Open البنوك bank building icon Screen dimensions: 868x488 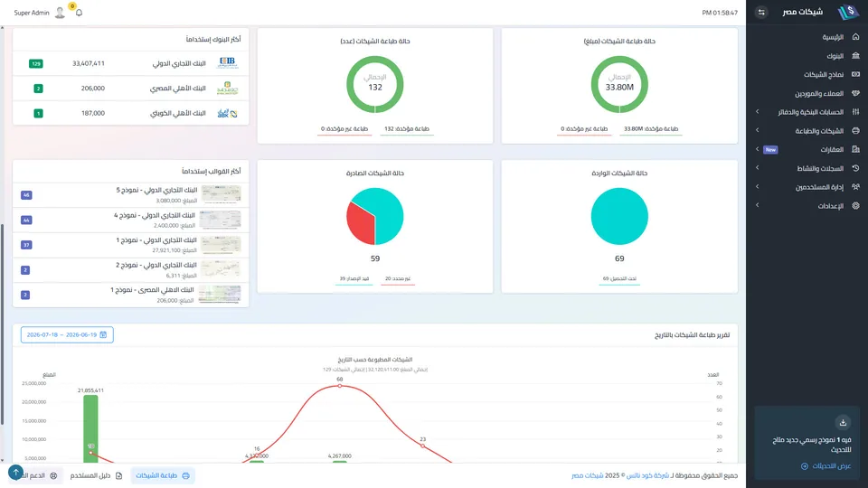[855, 56]
